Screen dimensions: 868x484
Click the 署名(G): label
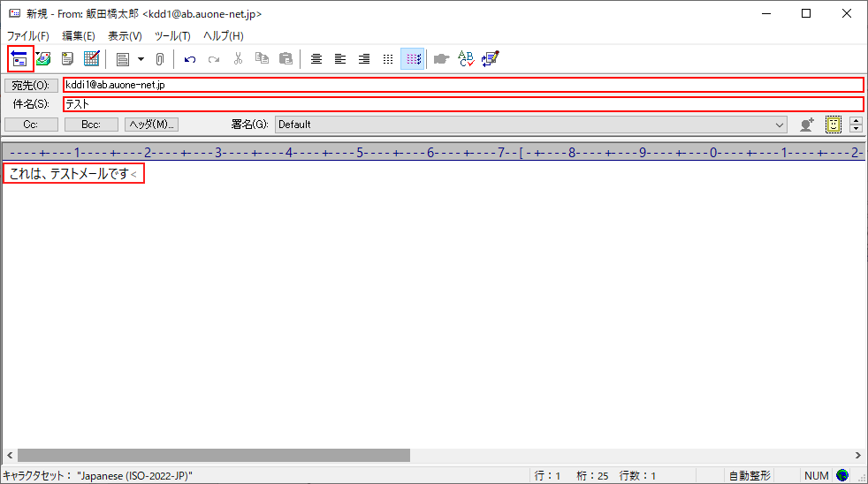coord(249,125)
